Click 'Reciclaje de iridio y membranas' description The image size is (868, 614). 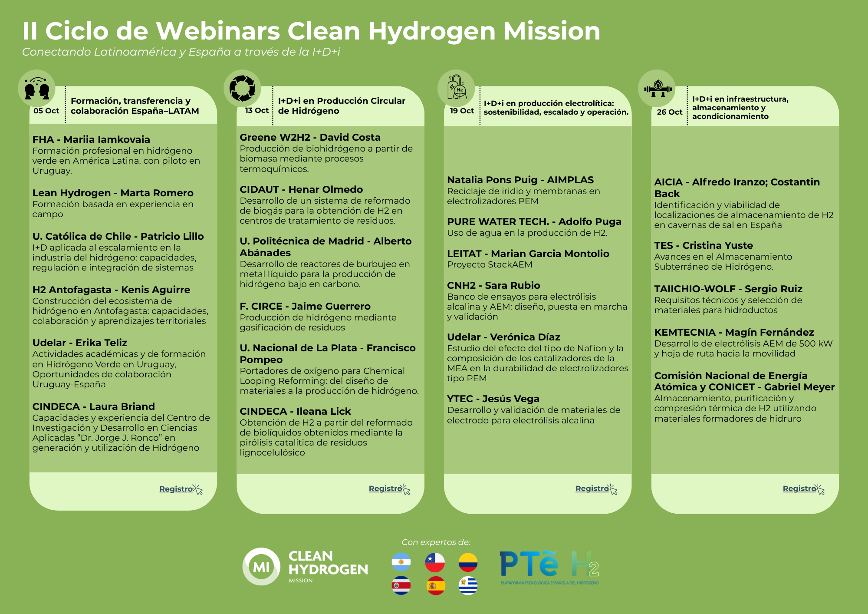pos(524,196)
